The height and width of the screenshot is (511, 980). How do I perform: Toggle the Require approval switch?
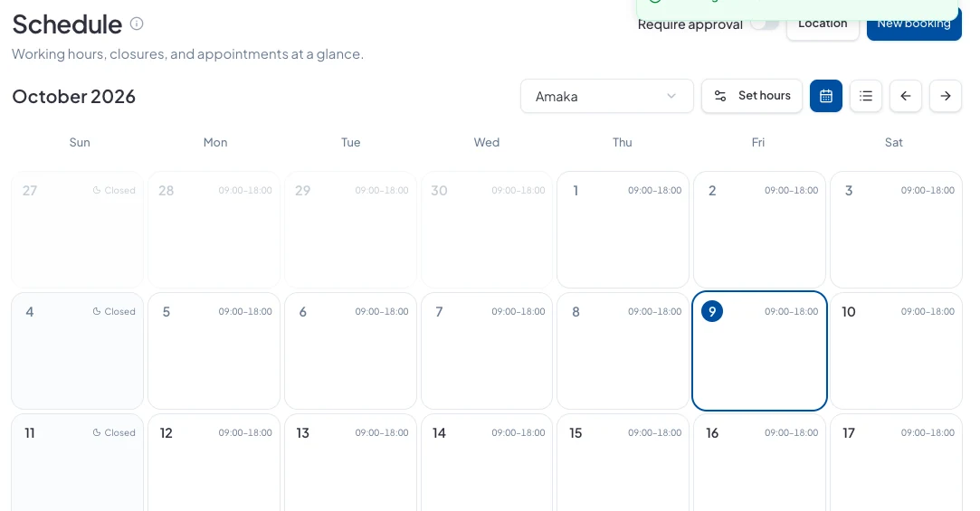click(x=764, y=24)
